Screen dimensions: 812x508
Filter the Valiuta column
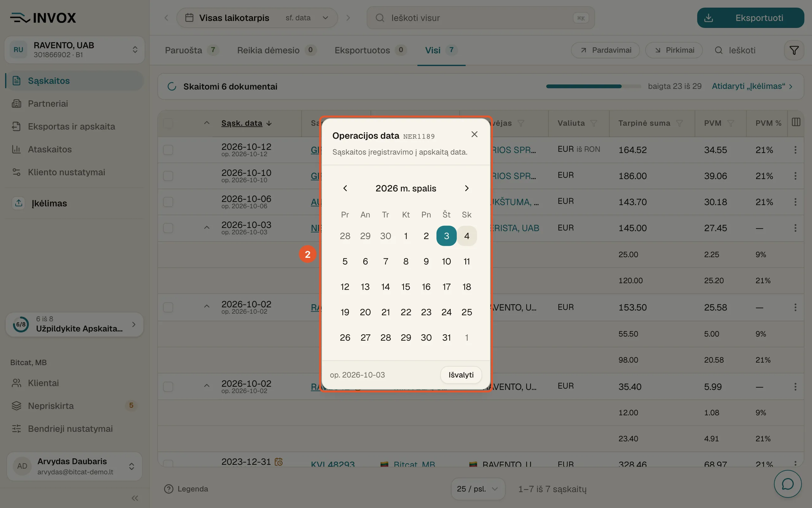point(593,123)
